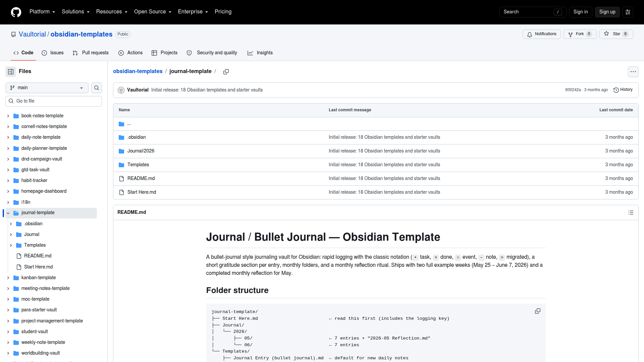Open the Templates folder in file list
The height and width of the screenshot is (362, 644).
click(x=138, y=165)
